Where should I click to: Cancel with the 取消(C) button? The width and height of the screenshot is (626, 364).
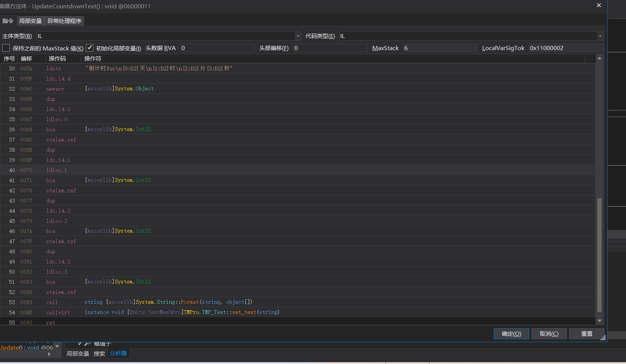549,334
